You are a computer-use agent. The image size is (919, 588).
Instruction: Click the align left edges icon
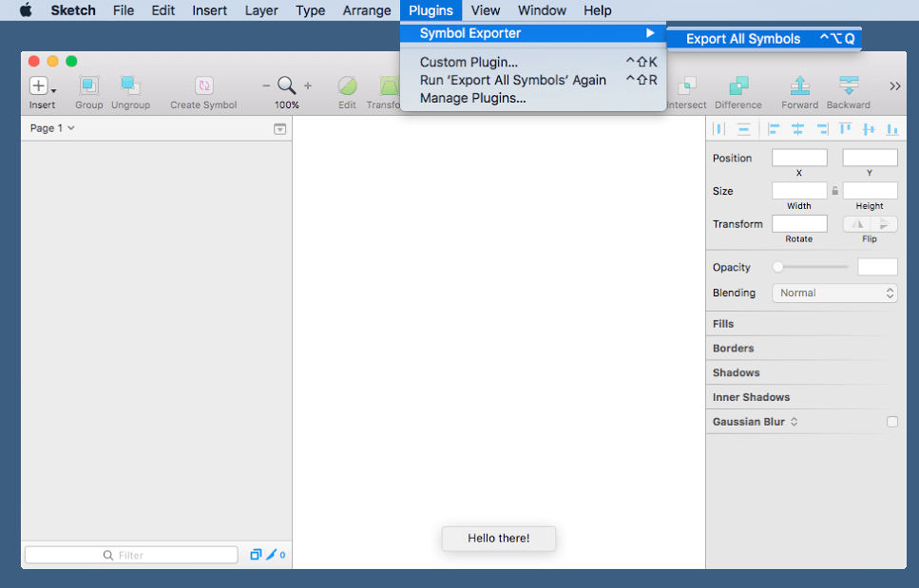(774, 129)
